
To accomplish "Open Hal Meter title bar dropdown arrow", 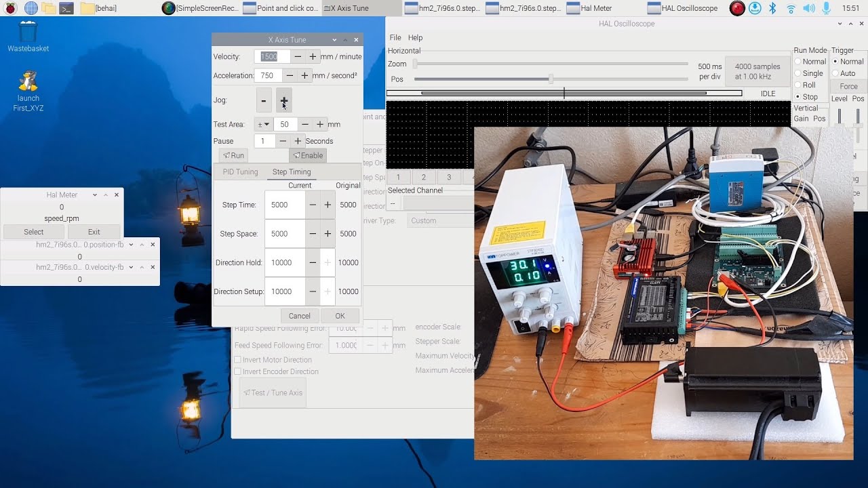I will (x=94, y=195).
